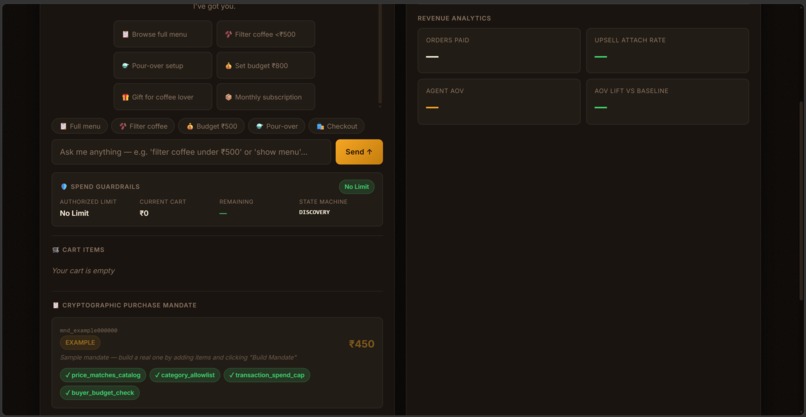
Task: Click the cart icon beside Cart Items
Action: (56, 250)
